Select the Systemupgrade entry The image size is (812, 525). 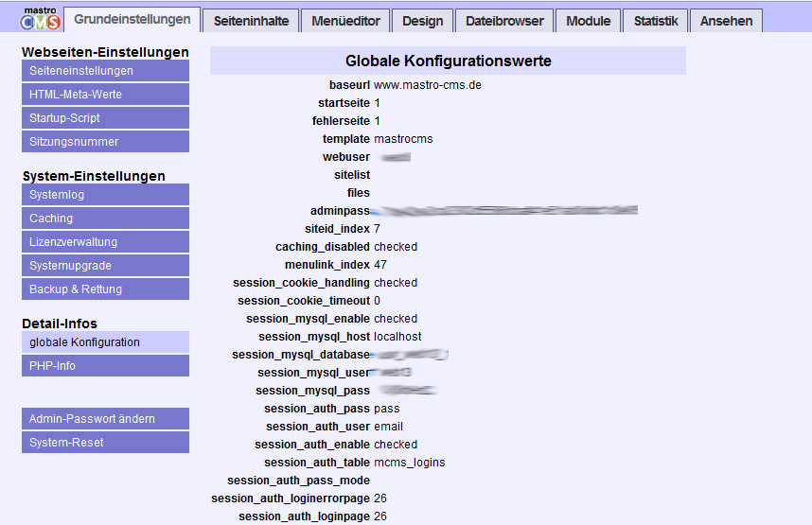pyautogui.click(x=105, y=266)
